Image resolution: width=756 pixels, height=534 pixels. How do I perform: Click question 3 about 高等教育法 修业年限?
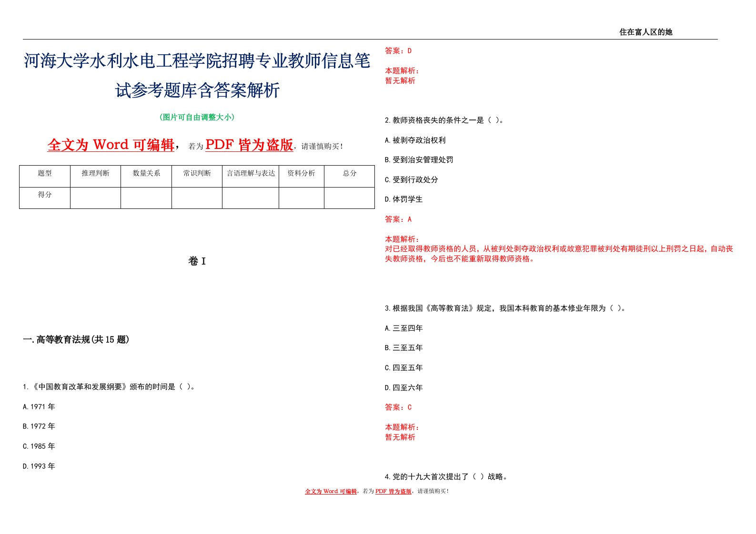click(x=505, y=308)
